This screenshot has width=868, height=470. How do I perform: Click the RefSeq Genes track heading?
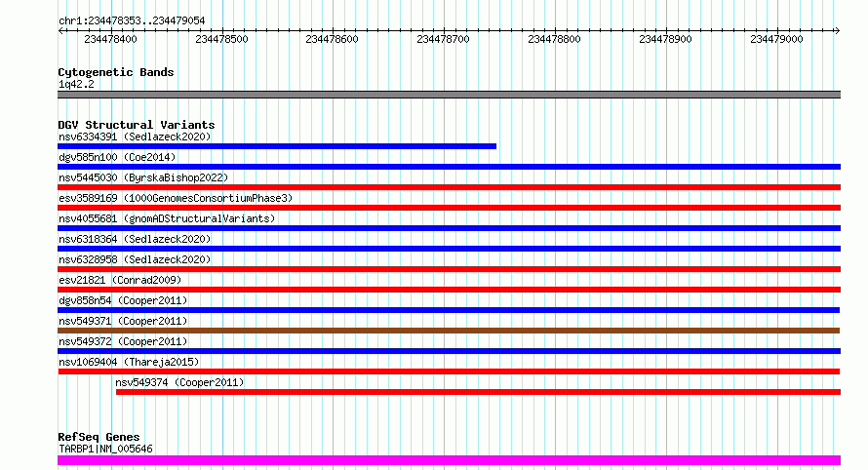pos(99,438)
